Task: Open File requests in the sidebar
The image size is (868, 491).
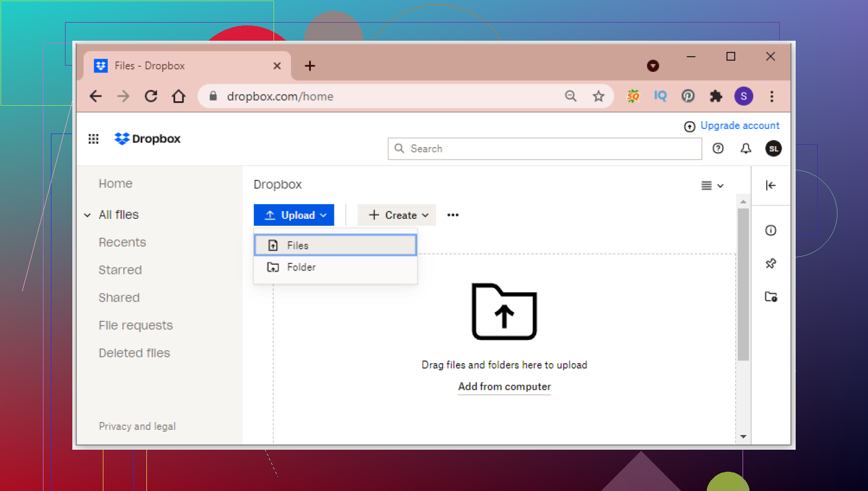Action: coord(136,326)
